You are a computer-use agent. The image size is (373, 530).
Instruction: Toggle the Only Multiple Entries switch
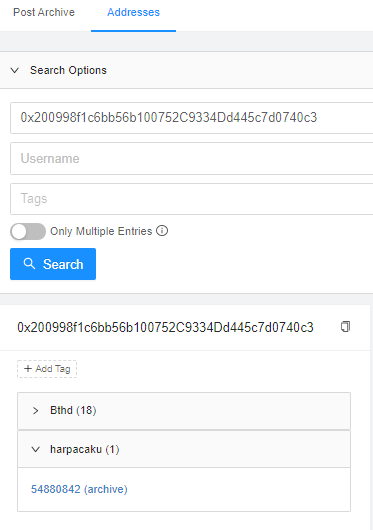click(x=28, y=231)
